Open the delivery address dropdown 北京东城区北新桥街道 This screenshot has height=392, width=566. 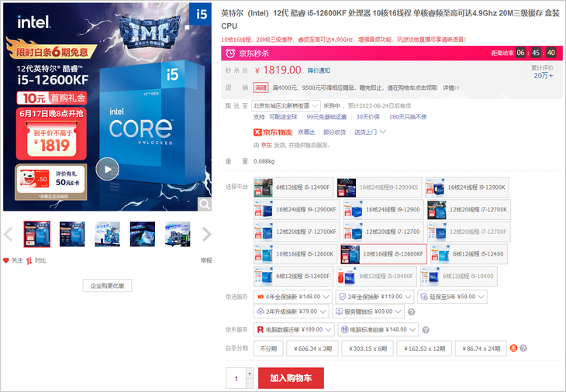pyautogui.click(x=286, y=105)
